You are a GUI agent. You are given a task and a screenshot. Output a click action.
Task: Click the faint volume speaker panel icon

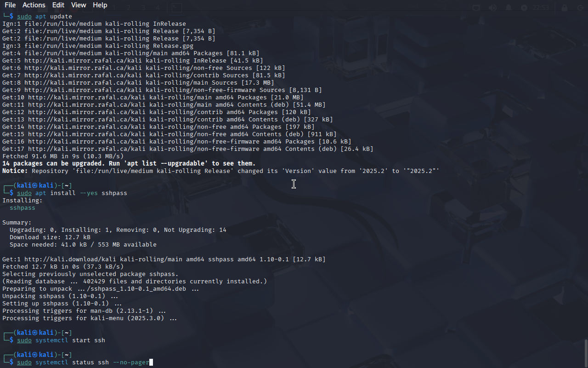coord(492,8)
